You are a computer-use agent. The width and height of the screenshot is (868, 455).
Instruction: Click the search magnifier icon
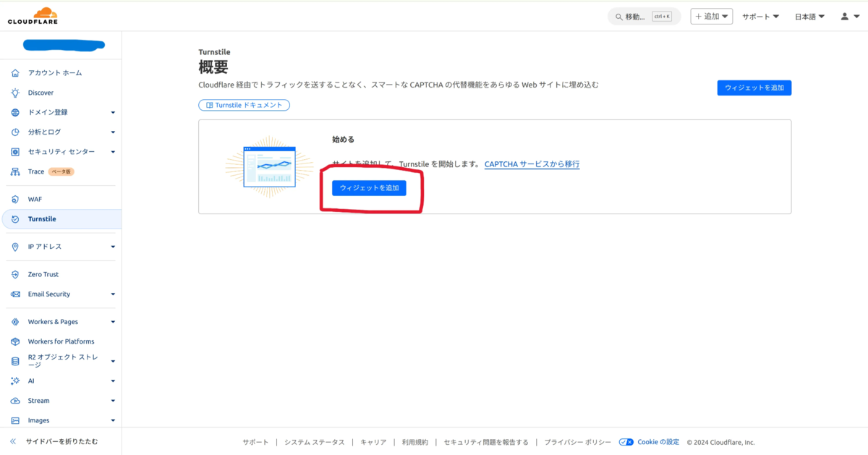click(x=619, y=17)
